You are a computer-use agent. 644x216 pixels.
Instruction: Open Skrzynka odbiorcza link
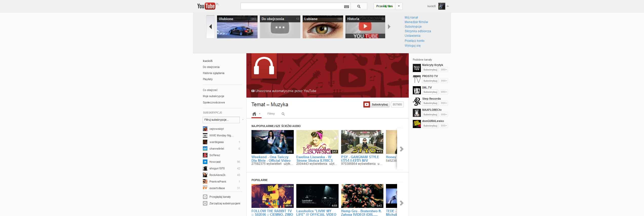[418, 31]
